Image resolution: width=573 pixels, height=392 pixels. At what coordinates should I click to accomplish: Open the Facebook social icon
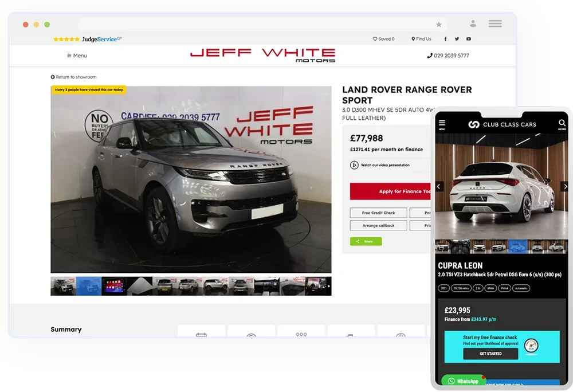[x=445, y=39]
